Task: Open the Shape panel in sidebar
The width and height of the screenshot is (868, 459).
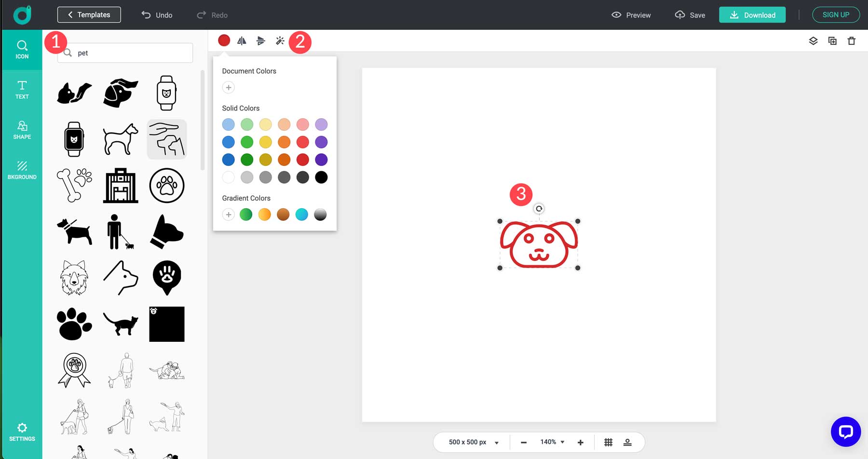Action: point(22,130)
